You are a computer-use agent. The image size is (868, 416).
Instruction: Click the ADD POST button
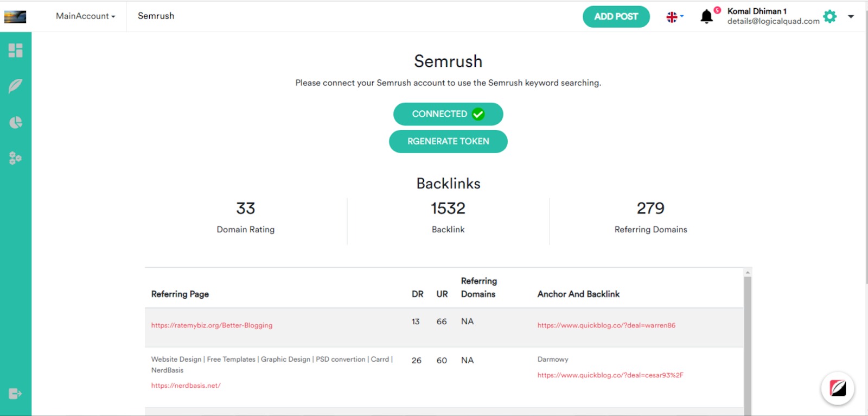pos(616,17)
